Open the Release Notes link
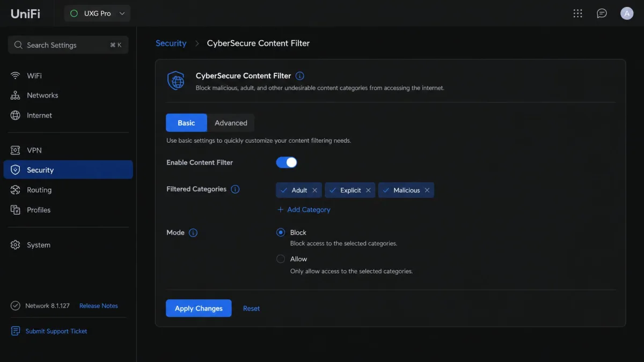The image size is (644, 362). (99, 306)
